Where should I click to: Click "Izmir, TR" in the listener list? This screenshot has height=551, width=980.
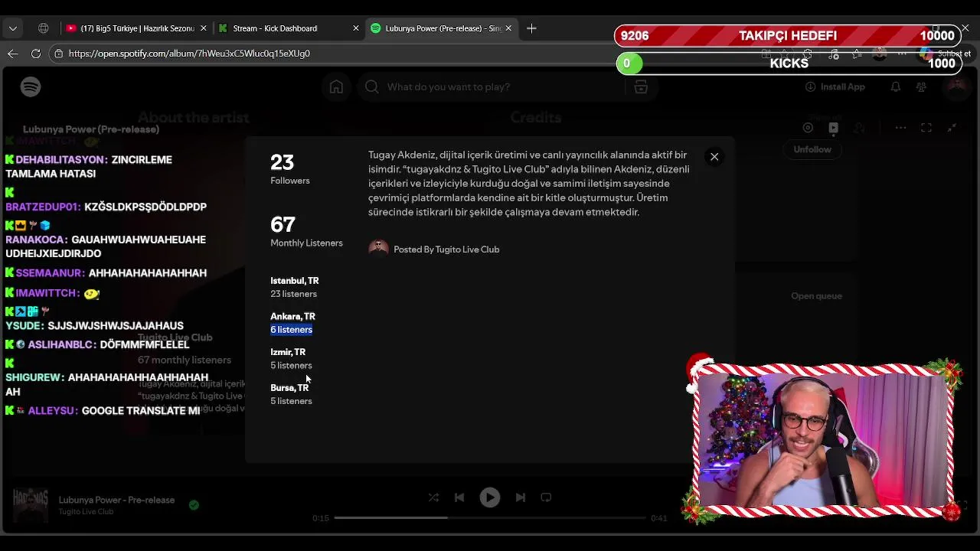coord(288,352)
